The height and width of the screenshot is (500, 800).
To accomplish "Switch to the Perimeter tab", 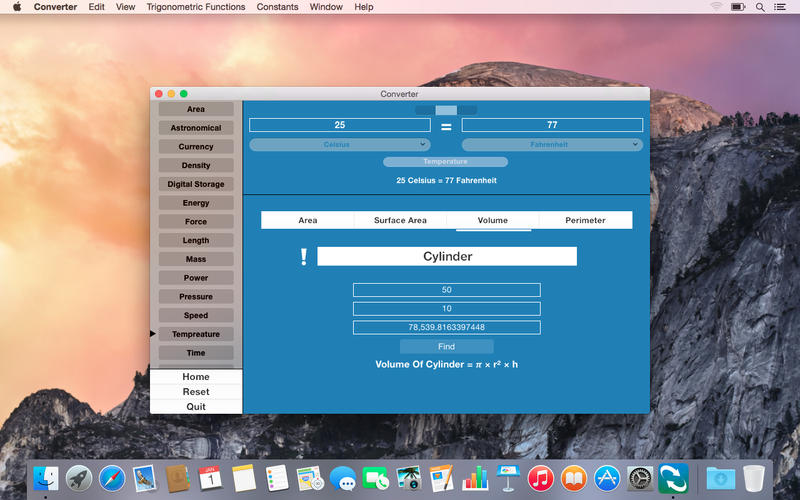I will (585, 220).
